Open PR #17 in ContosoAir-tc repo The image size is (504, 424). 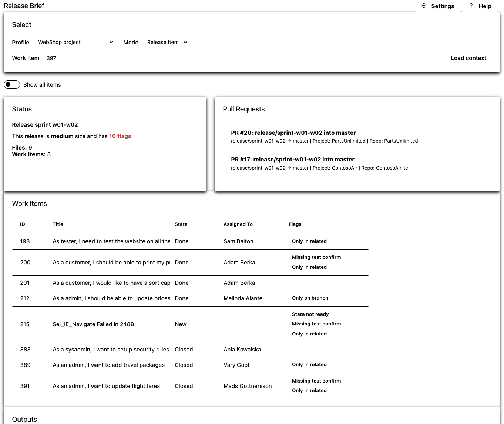point(292,159)
